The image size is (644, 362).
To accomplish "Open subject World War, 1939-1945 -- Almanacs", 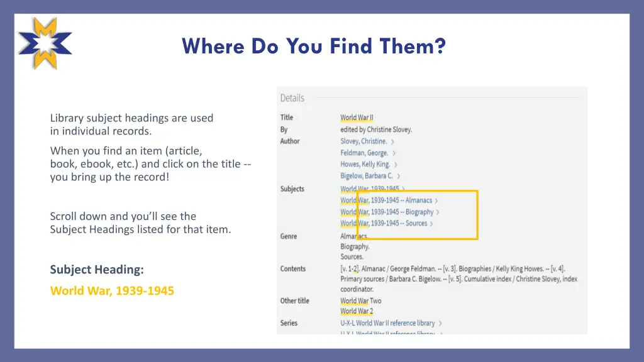I will (x=386, y=200).
